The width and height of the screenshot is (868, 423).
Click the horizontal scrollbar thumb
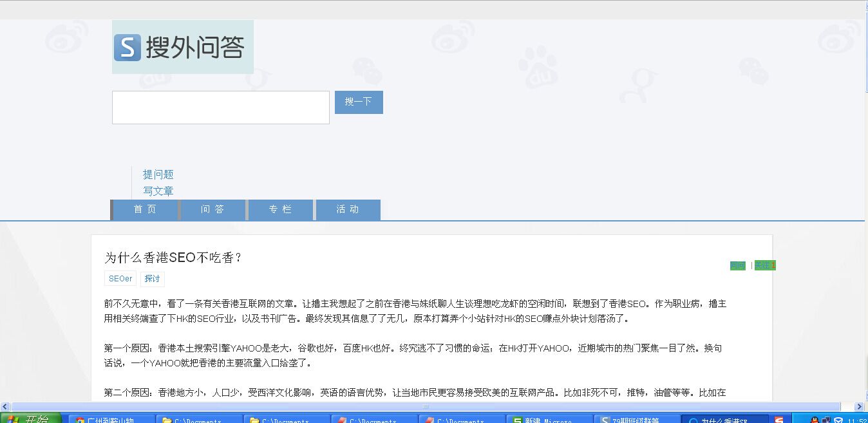click(x=425, y=406)
